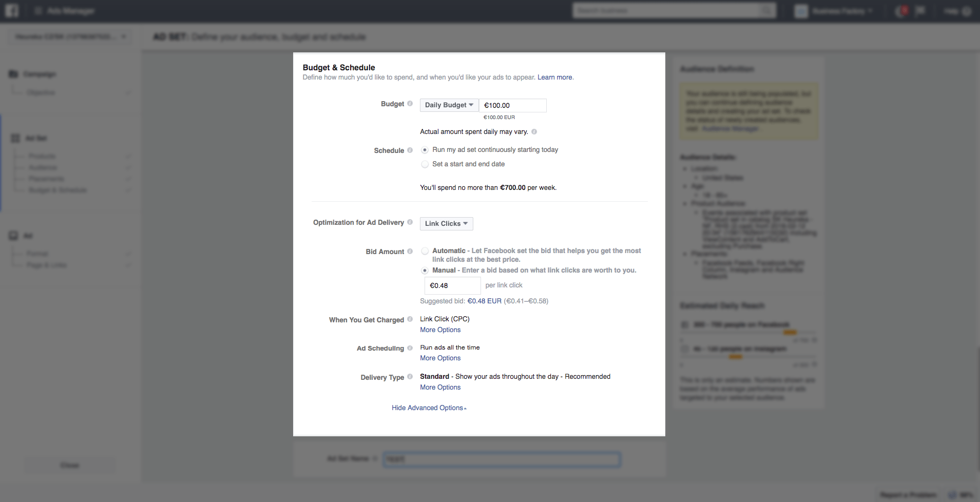Select 'Set a start and end date' option
Screen dimensions: 980x502
[x=425, y=164]
